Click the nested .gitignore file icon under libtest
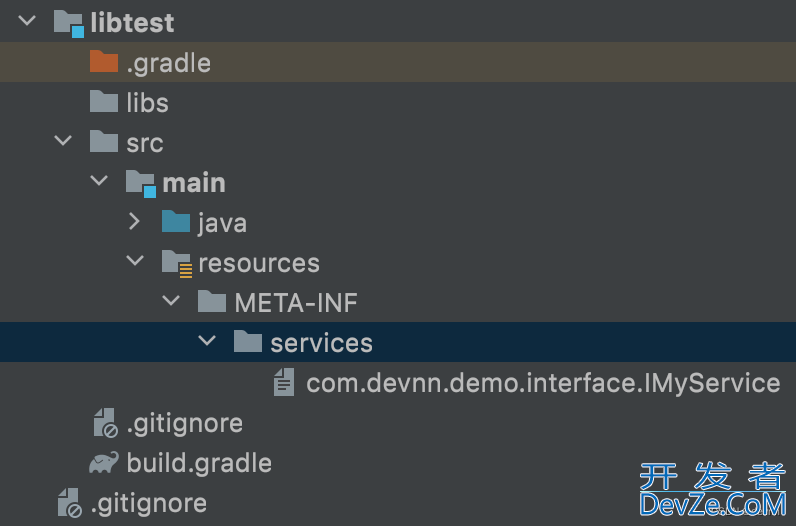This screenshot has width=796, height=526. point(106,423)
